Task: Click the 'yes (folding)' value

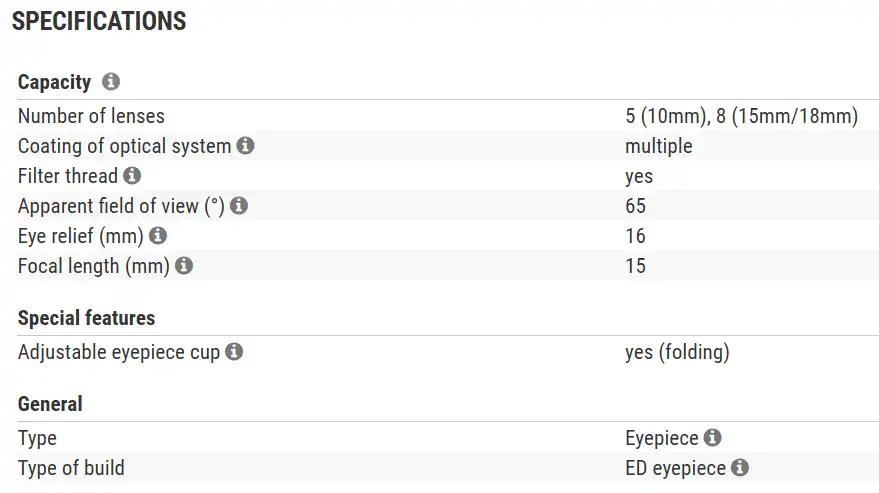Action: tap(677, 352)
